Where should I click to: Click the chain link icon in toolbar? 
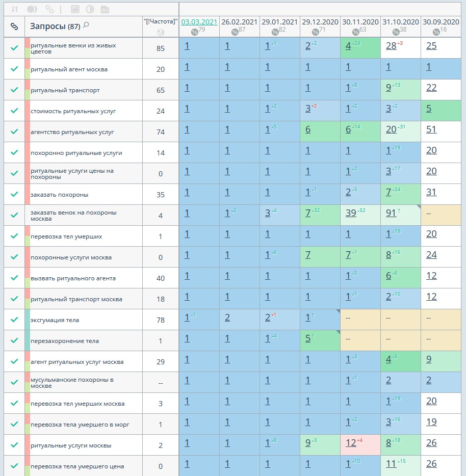click(x=49, y=9)
